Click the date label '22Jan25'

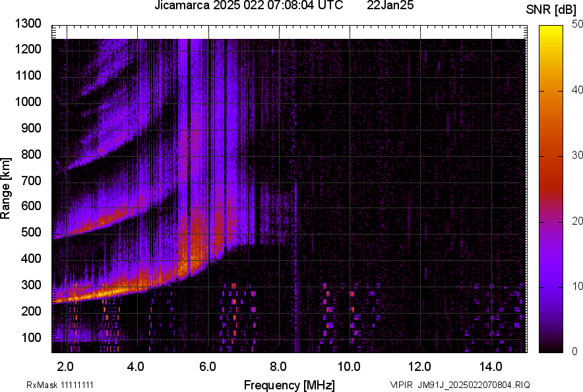[x=390, y=5]
